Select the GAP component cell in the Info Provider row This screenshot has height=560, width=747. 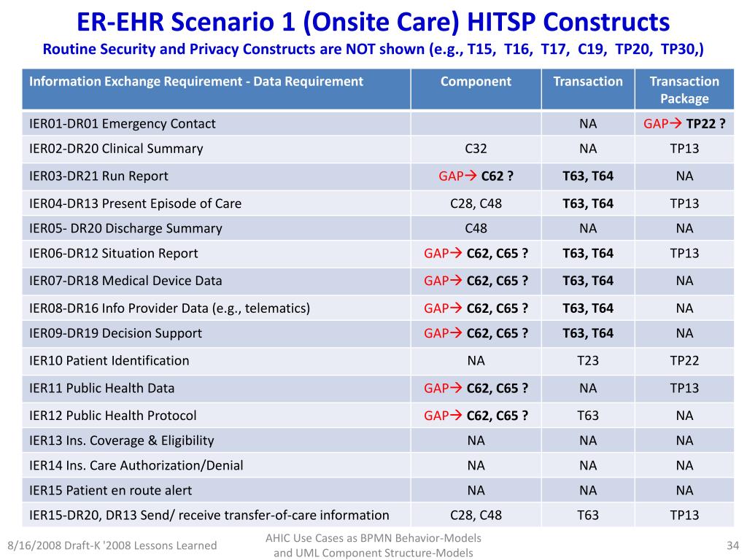[x=476, y=308]
